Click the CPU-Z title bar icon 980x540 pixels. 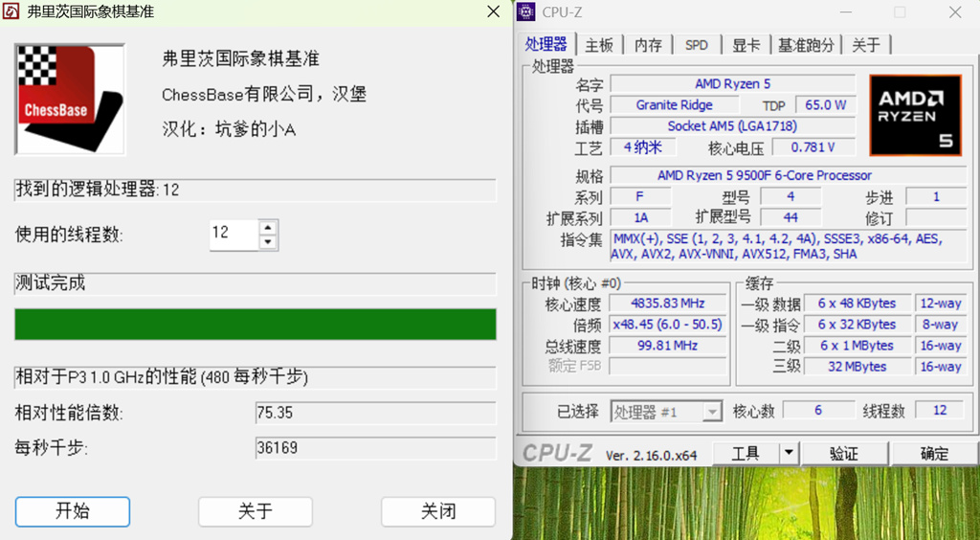point(527,11)
